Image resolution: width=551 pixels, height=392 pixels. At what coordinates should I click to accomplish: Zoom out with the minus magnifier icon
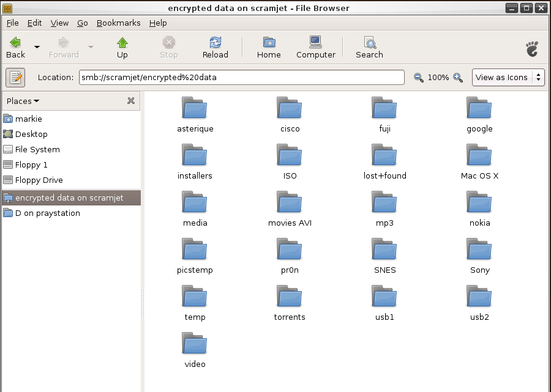click(418, 78)
